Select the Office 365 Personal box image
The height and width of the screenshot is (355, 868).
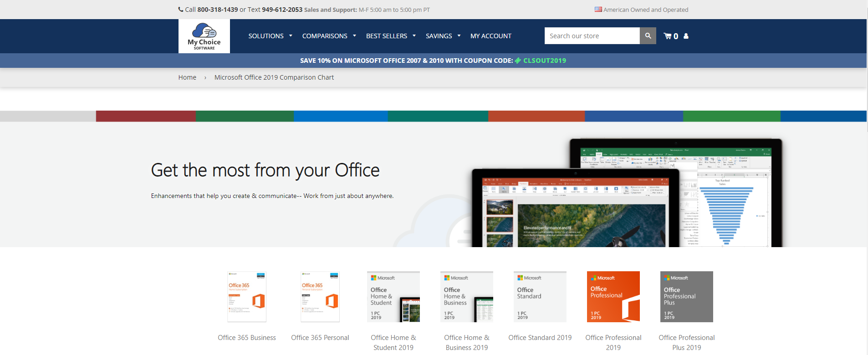[x=320, y=297]
